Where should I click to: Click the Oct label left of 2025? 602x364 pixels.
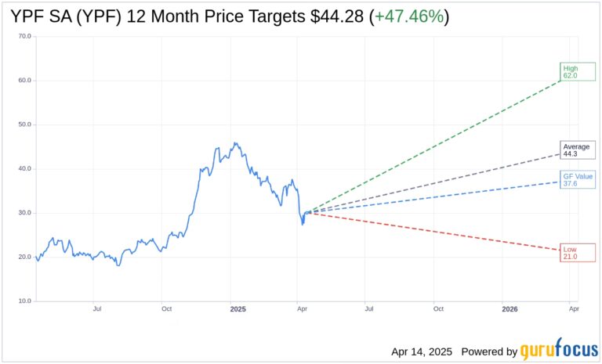tap(166, 310)
